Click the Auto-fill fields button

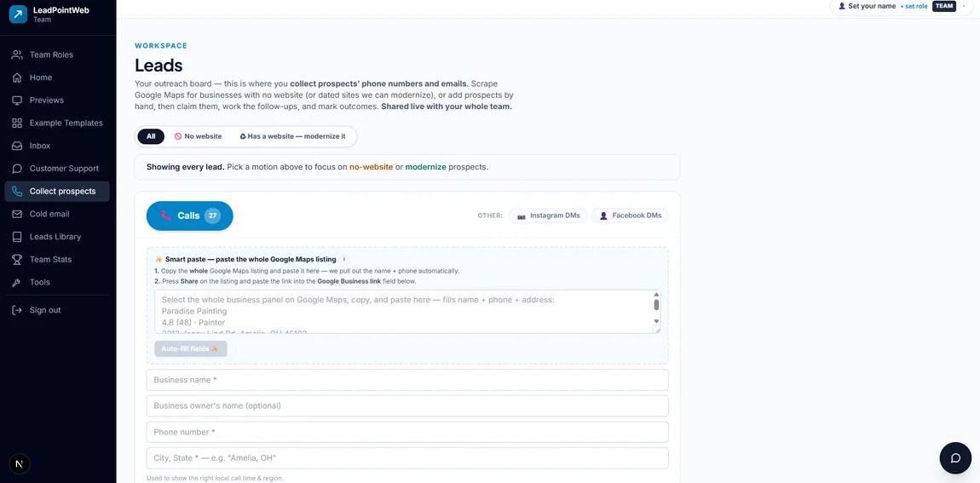coord(191,348)
